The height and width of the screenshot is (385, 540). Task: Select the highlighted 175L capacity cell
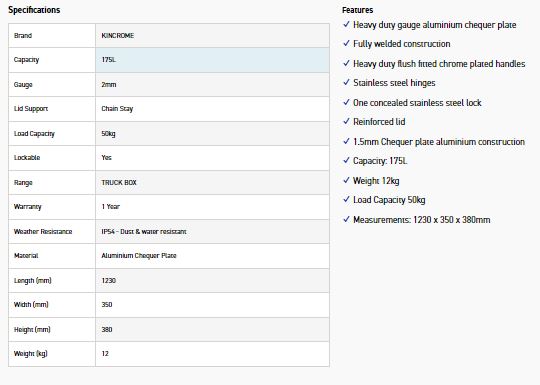pyautogui.click(x=212, y=60)
